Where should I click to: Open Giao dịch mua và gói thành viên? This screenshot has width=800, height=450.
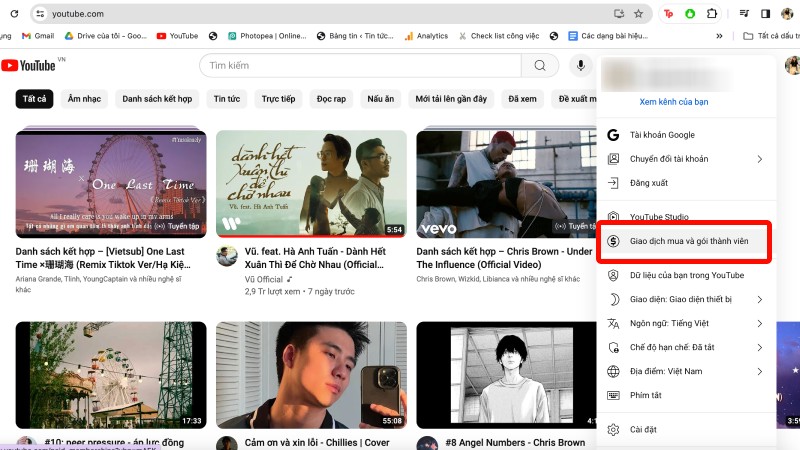click(x=684, y=241)
